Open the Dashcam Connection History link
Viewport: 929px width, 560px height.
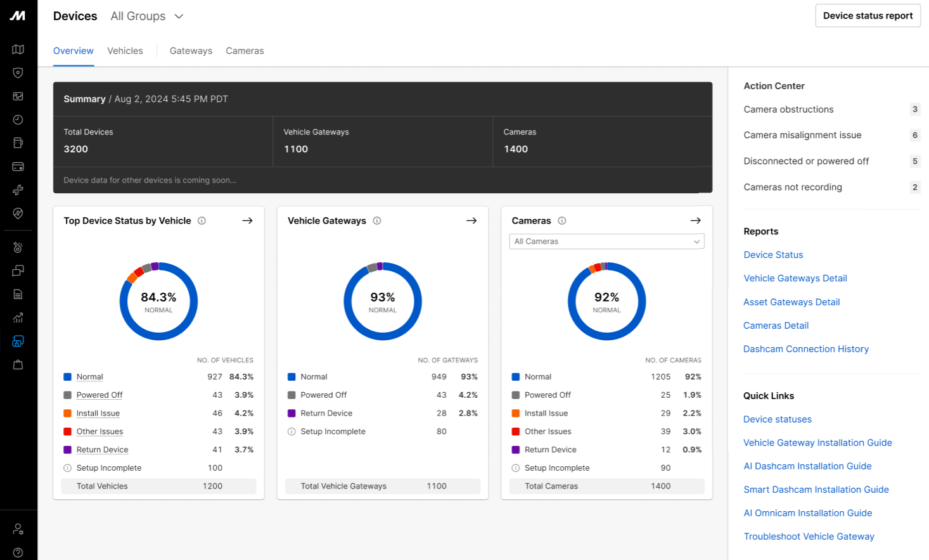[x=805, y=349]
